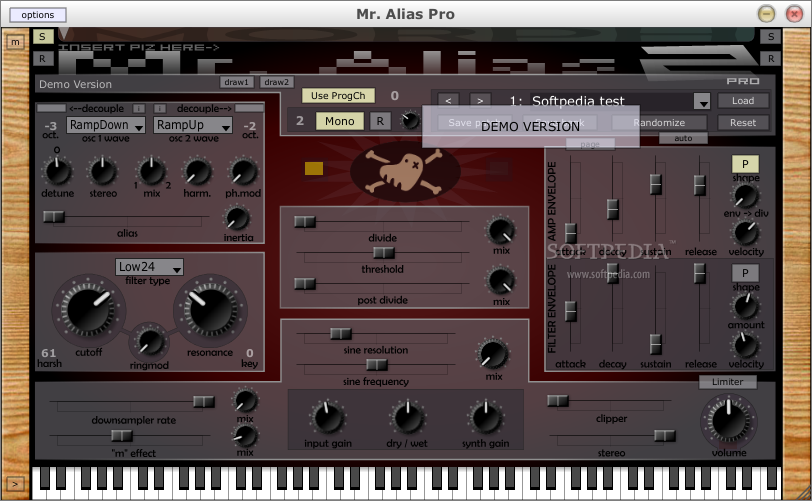
Task: Click the "m" effect mix knob
Action: pos(245,436)
